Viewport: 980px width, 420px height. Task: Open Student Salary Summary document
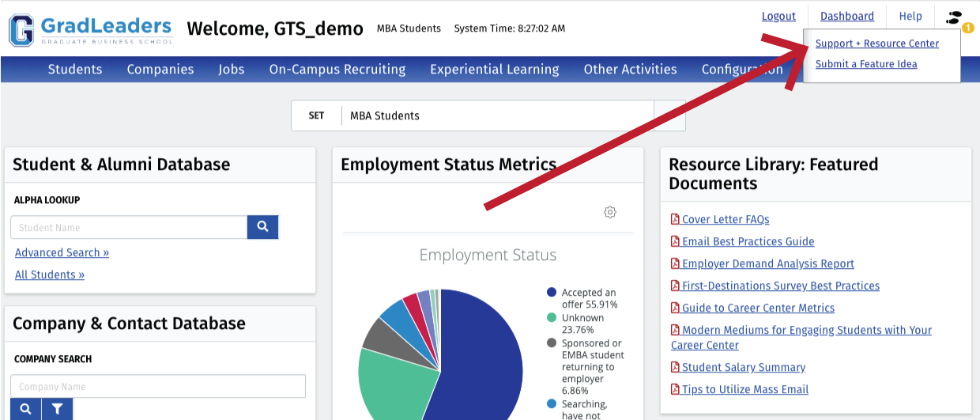(744, 367)
